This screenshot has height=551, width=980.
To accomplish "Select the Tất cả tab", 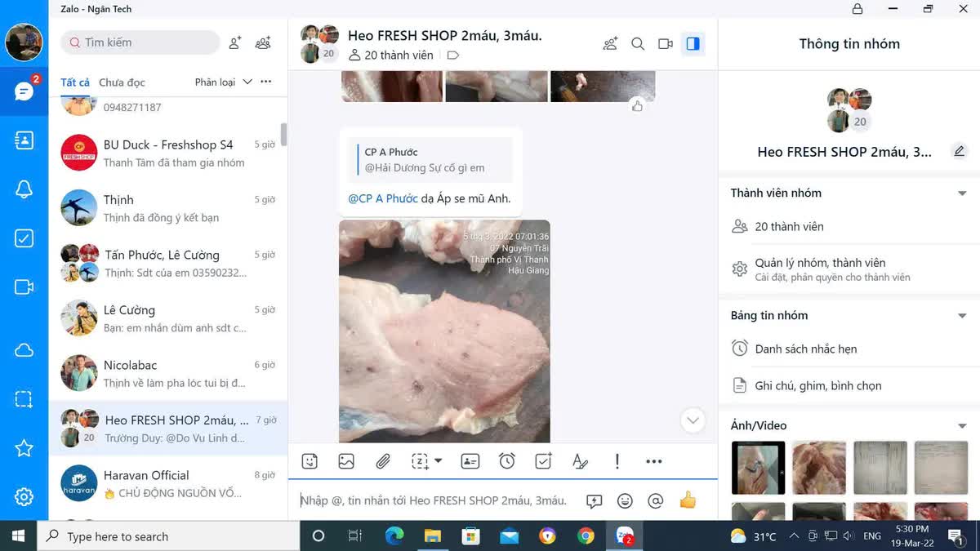I will point(75,82).
